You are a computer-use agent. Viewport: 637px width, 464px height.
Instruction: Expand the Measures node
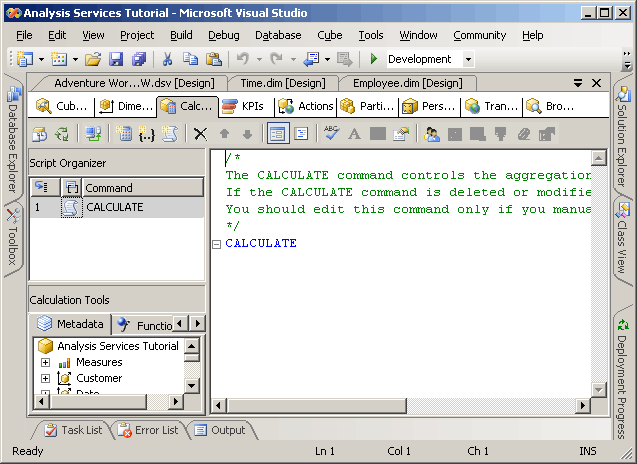46,362
